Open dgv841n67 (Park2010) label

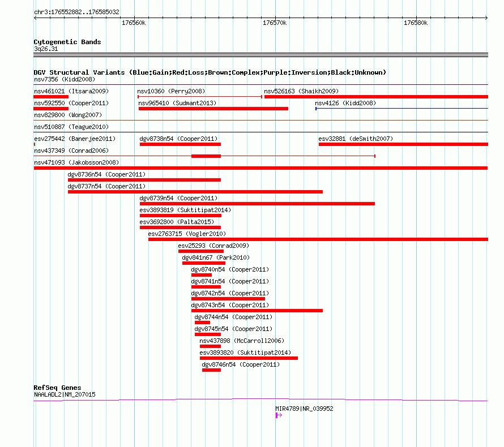(216, 257)
